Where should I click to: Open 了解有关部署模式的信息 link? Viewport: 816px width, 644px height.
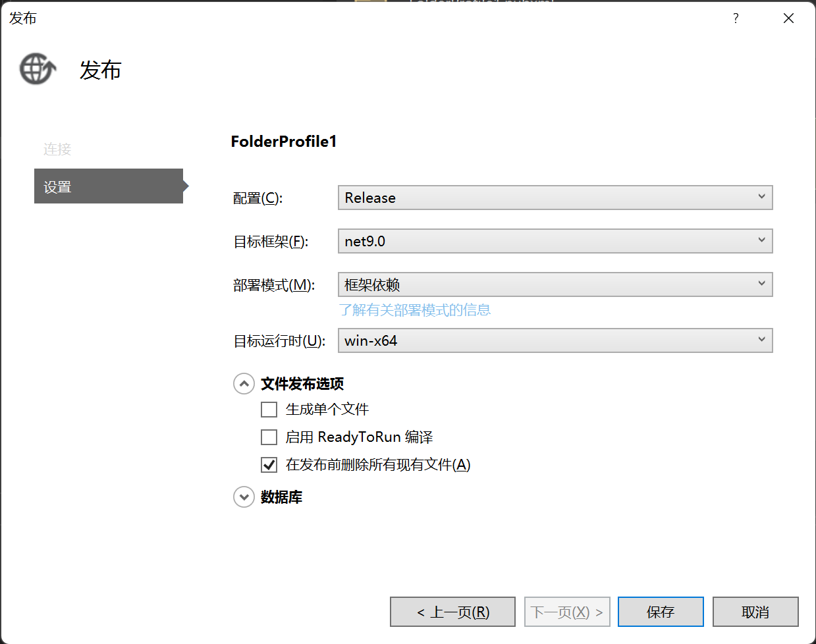[x=414, y=310]
